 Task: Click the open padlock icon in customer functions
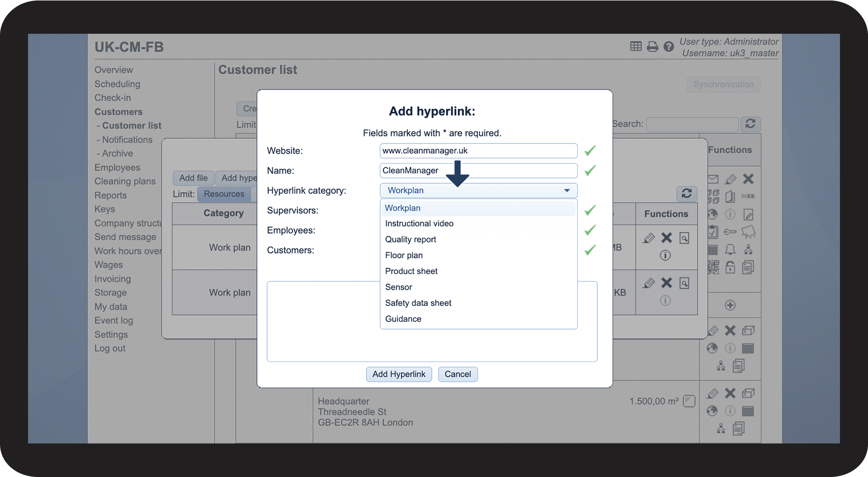[x=730, y=267]
